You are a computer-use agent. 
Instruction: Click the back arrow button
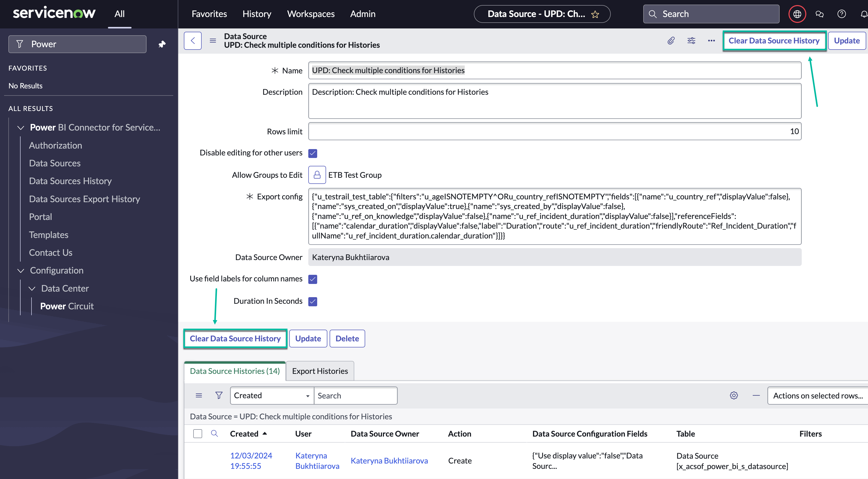[193, 40]
